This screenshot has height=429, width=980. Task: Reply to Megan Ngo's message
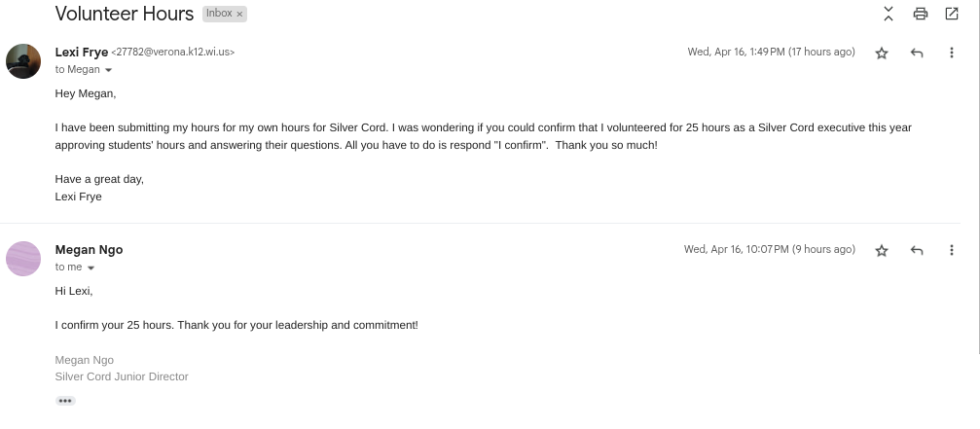point(917,251)
